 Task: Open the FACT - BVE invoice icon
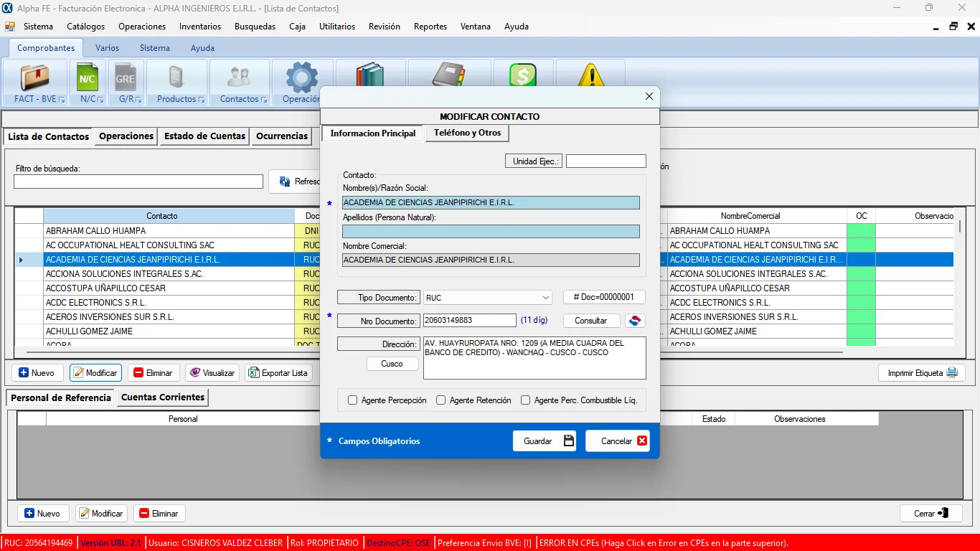pos(34,77)
